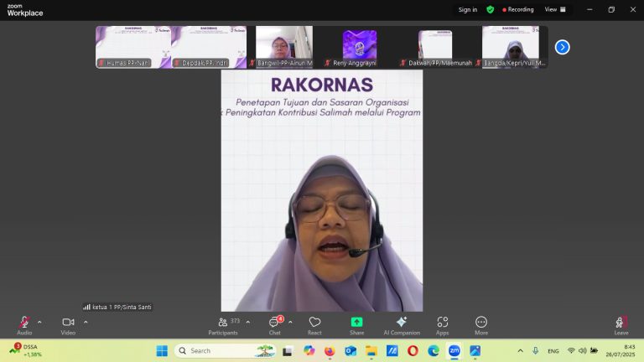Expand the arrow beside Participants count
Screen dimensions: 644x362
pos(248,322)
